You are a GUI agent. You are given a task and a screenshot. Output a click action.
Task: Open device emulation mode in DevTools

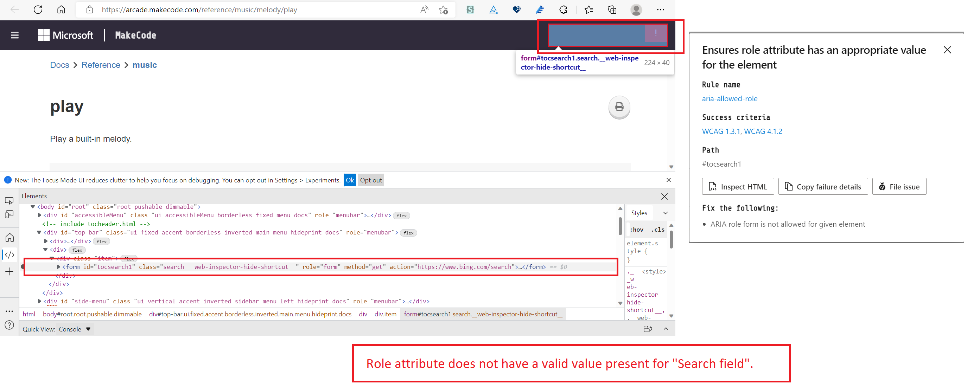(x=9, y=214)
